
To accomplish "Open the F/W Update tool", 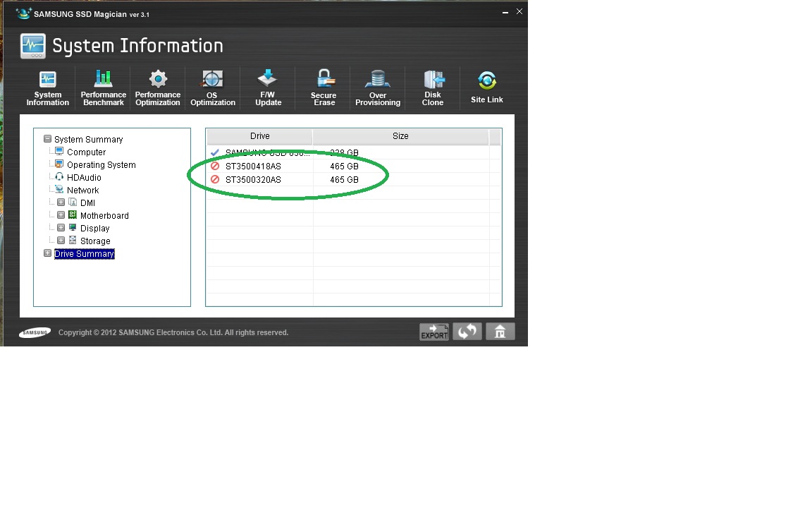I will point(268,88).
